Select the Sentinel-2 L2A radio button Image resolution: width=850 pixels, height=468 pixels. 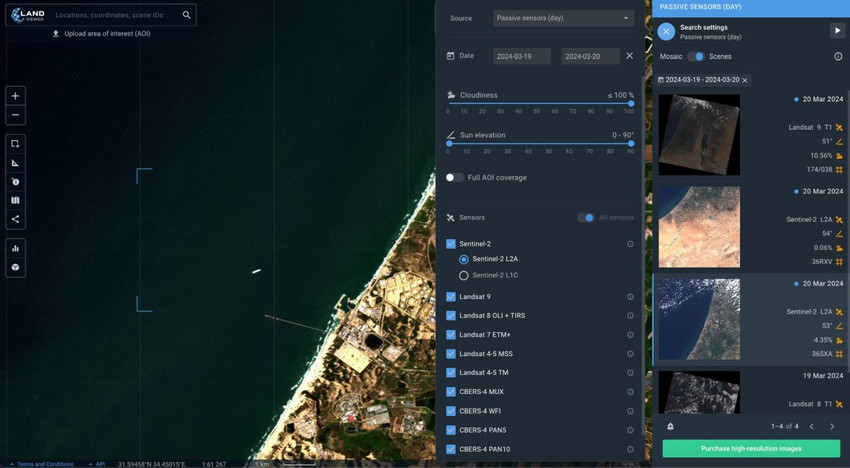coord(463,259)
